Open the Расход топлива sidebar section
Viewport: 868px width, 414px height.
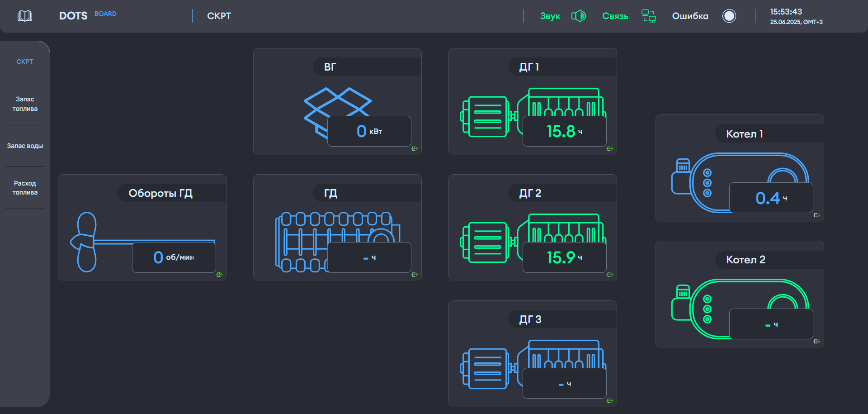click(25, 188)
